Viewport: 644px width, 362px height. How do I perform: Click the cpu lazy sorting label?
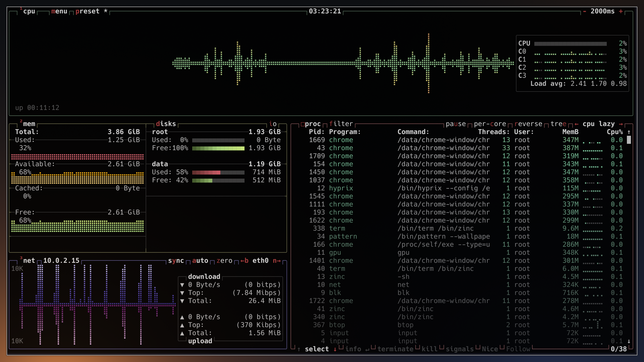599,124
